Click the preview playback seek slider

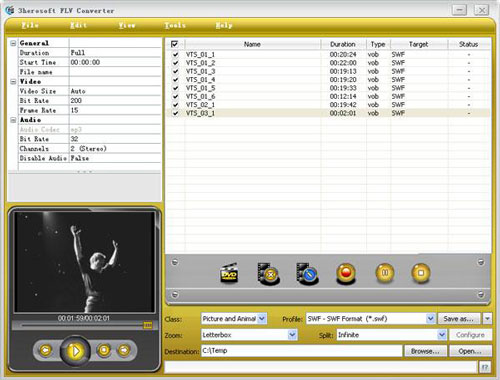pos(83,325)
